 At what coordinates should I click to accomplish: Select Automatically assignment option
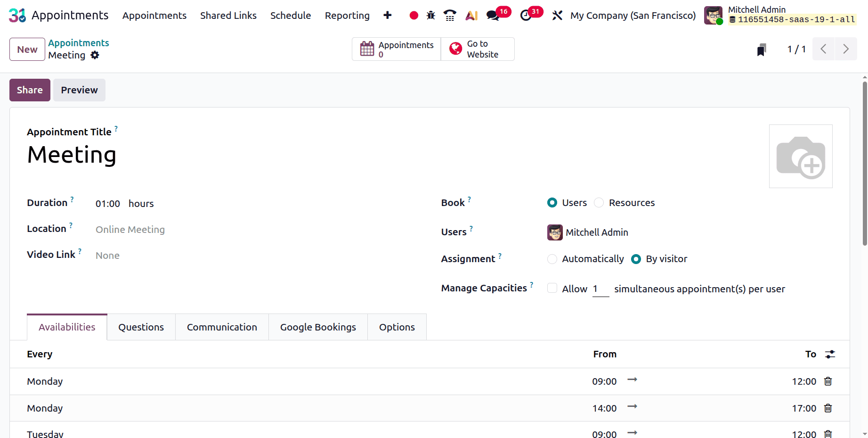[x=552, y=259]
